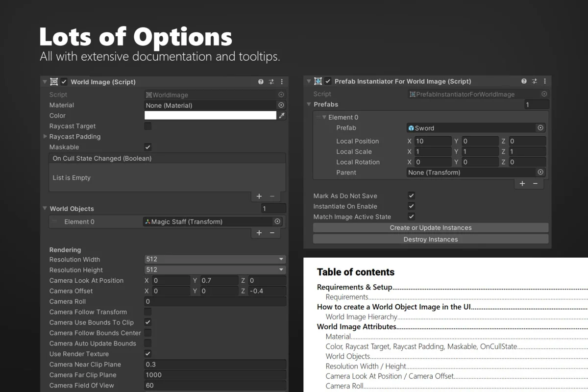Click the Camera Field Of View input field
This screenshot has height=392, width=588.
[215, 385]
